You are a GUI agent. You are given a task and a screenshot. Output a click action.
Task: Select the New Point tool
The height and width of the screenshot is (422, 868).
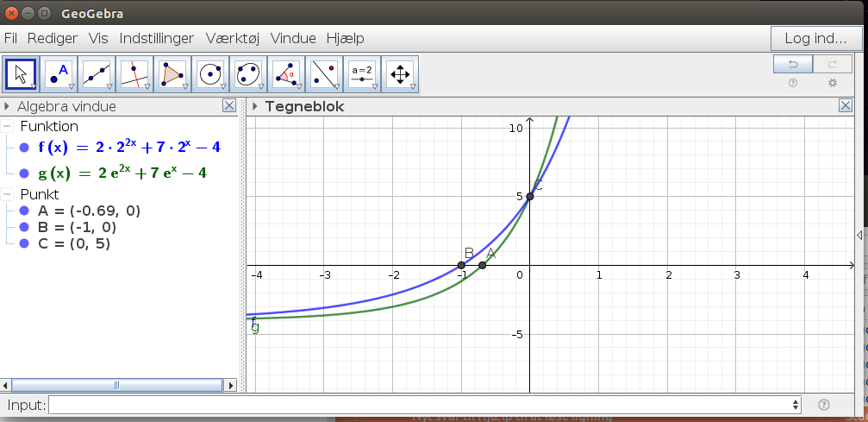[58, 74]
